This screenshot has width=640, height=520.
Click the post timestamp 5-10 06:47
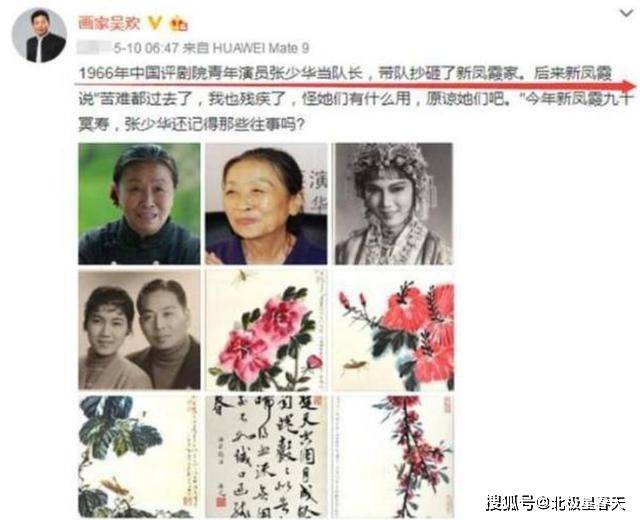146,48
